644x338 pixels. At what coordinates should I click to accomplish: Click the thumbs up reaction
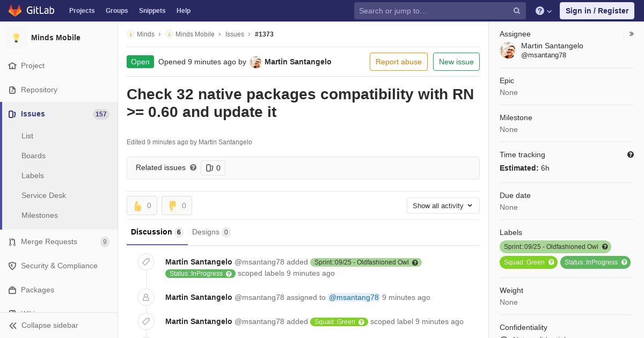click(x=142, y=205)
